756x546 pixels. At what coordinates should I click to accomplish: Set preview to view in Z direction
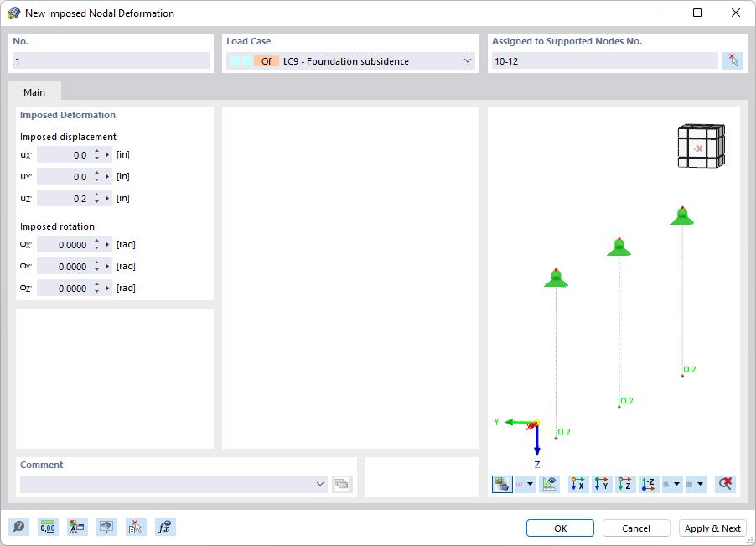pos(625,484)
